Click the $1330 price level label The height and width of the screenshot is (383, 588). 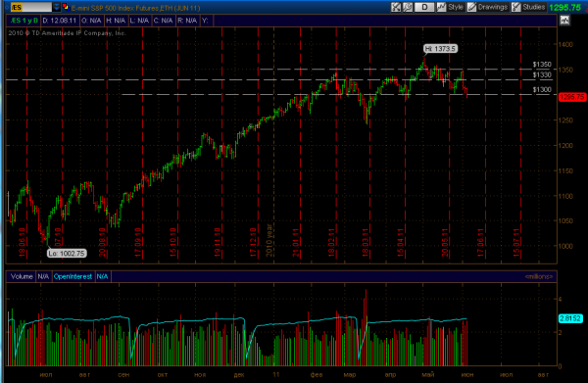[542, 75]
